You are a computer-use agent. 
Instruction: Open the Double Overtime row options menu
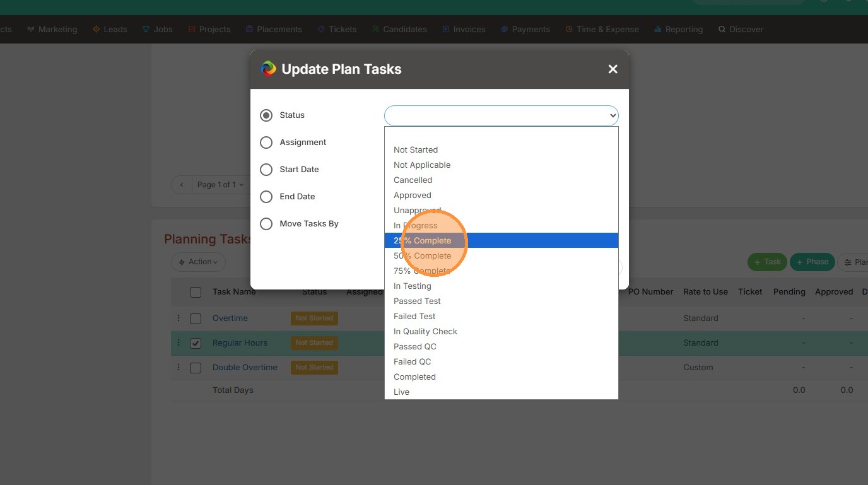pyautogui.click(x=179, y=367)
